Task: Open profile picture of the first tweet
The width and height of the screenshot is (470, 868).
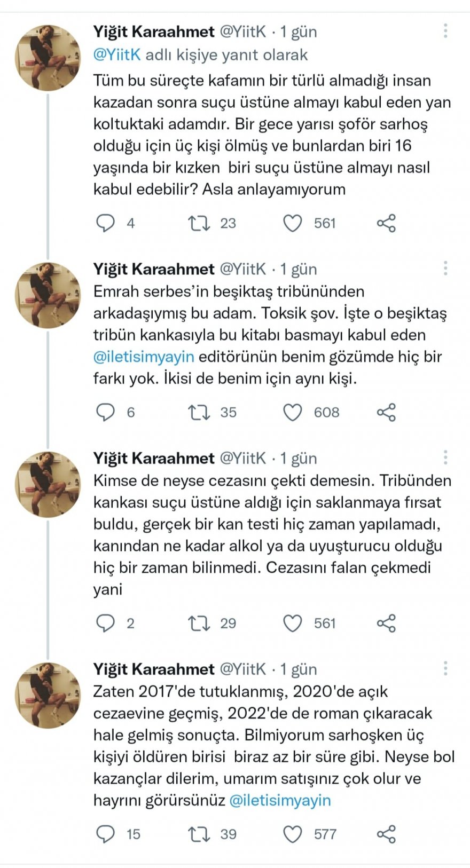Action: pyautogui.click(x=48, y=57)
